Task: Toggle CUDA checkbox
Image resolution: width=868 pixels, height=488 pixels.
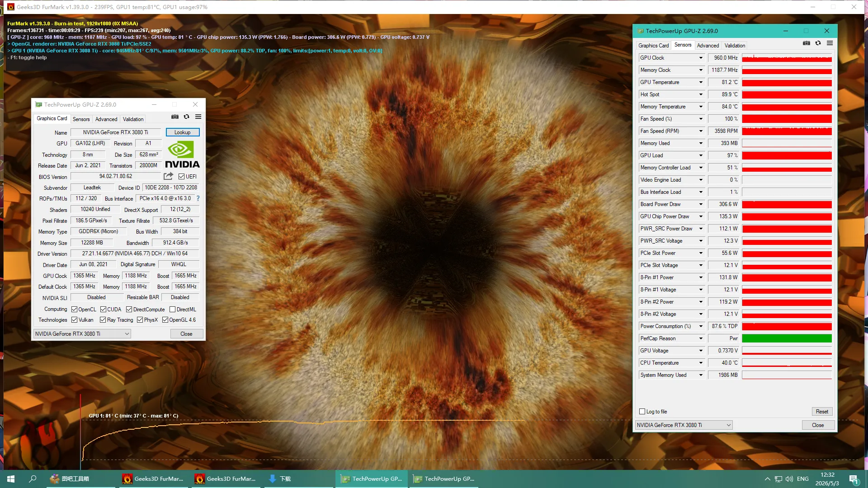Action: (x=103, y=310)
